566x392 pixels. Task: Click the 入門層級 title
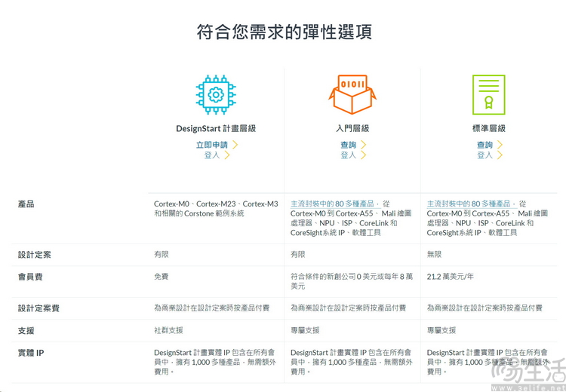[352, 128]
